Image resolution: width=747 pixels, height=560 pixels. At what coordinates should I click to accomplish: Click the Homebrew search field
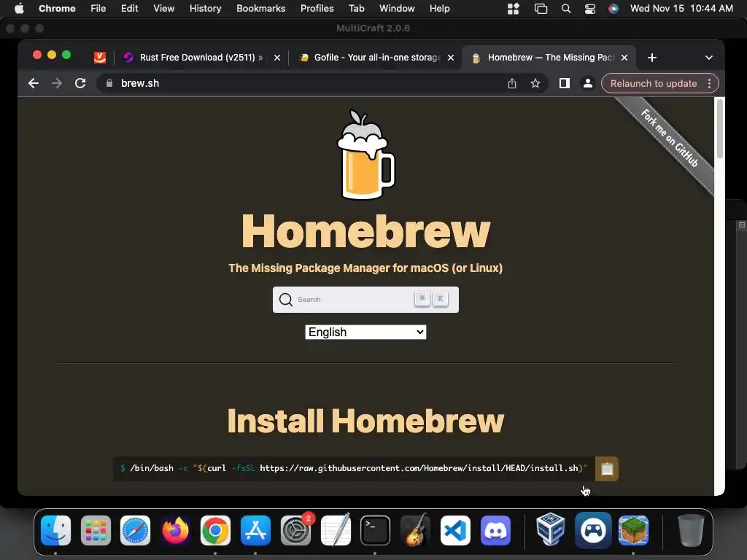[365, 300]
